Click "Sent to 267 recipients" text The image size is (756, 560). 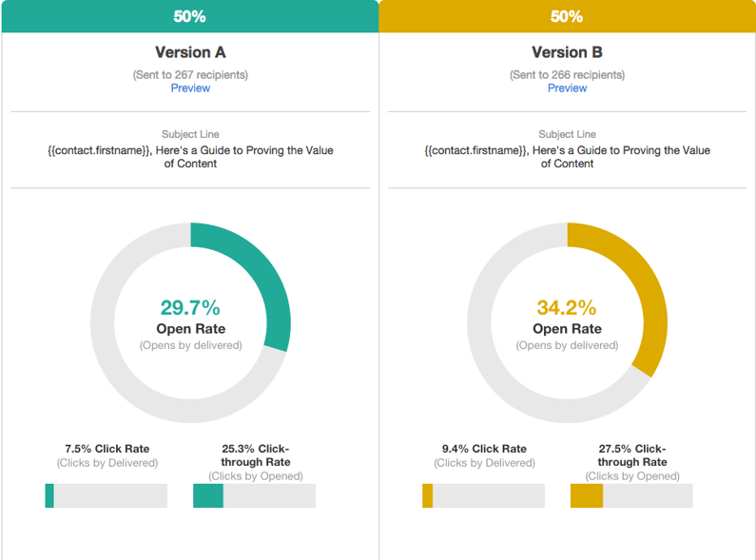click(x=190, y=74)
